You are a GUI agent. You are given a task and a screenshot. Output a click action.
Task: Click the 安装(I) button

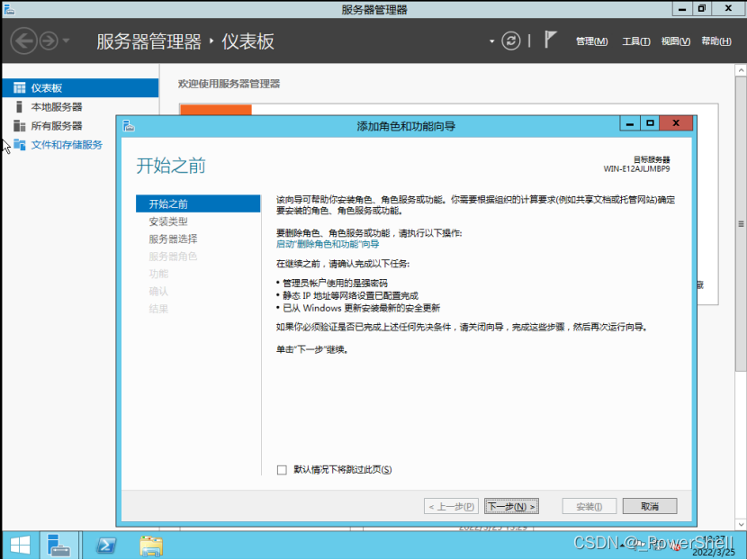(x=589, y=507)
